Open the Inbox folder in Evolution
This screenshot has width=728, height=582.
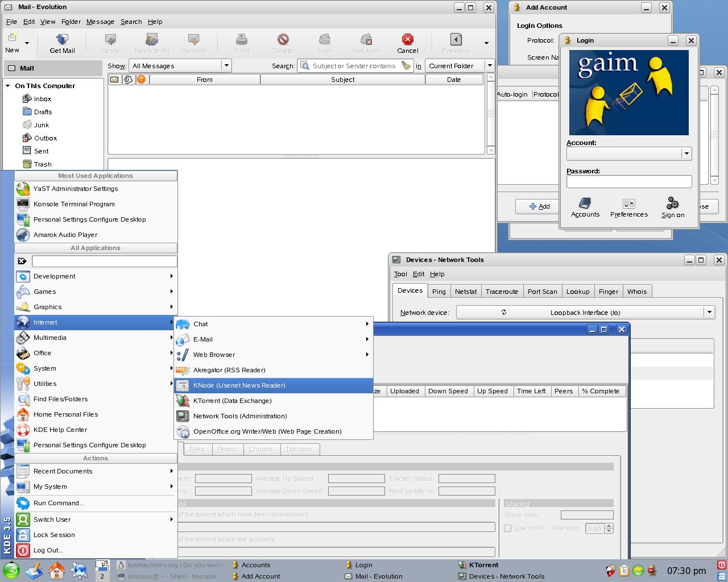click(x=43, y=99)
